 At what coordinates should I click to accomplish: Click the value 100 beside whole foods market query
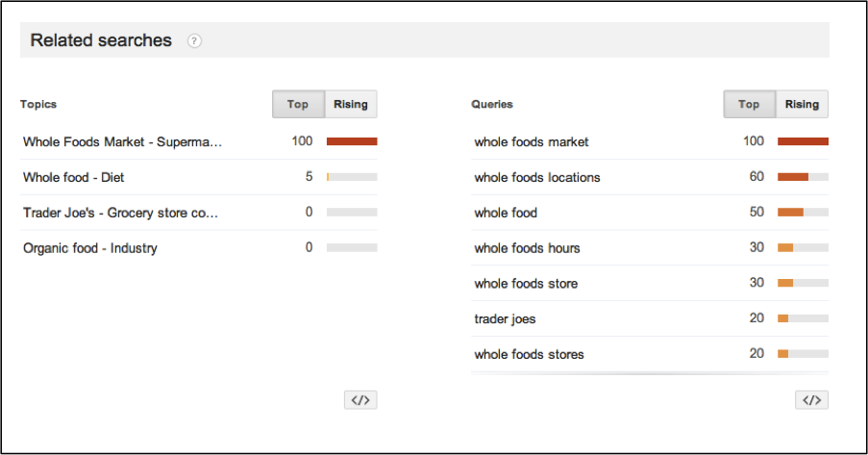754,141
